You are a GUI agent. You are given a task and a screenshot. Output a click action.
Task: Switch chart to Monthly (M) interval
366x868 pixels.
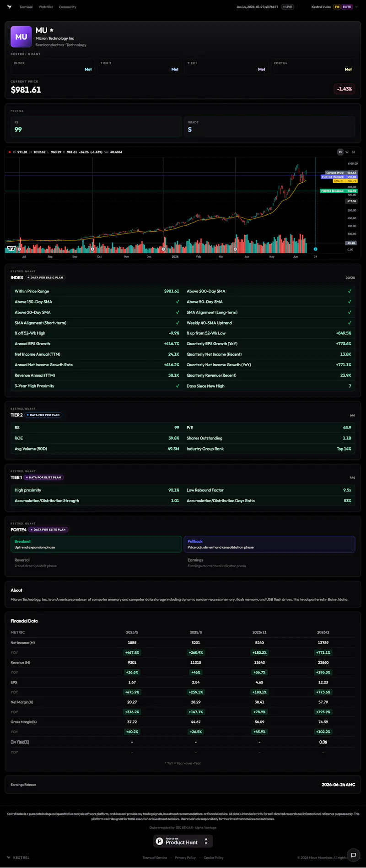[x=353, y=152]
